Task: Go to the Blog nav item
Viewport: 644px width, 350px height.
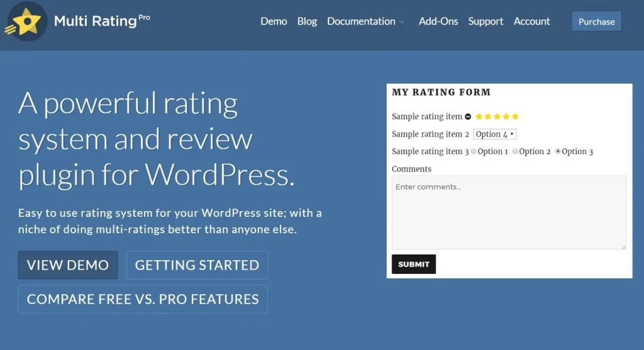Action: pos(307,21)
